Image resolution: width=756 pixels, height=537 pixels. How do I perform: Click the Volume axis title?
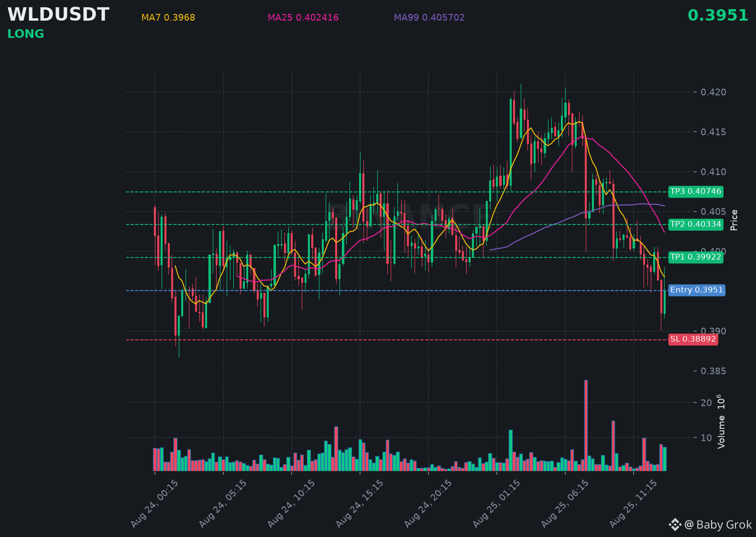(721, 421)
